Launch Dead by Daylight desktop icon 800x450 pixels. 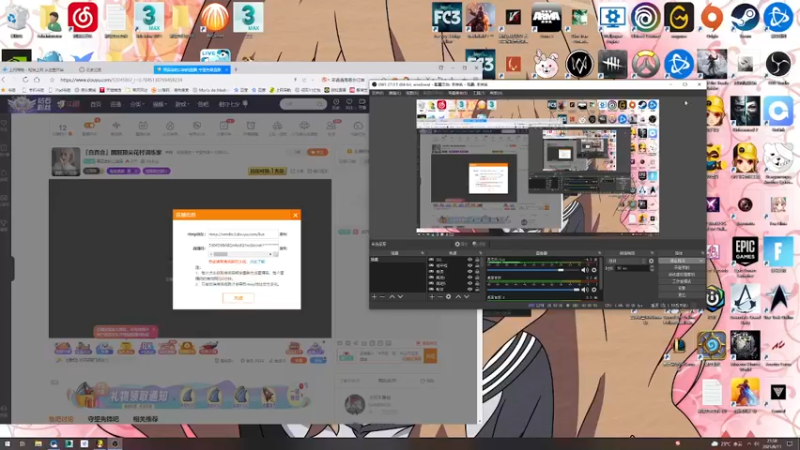[612, 64]
